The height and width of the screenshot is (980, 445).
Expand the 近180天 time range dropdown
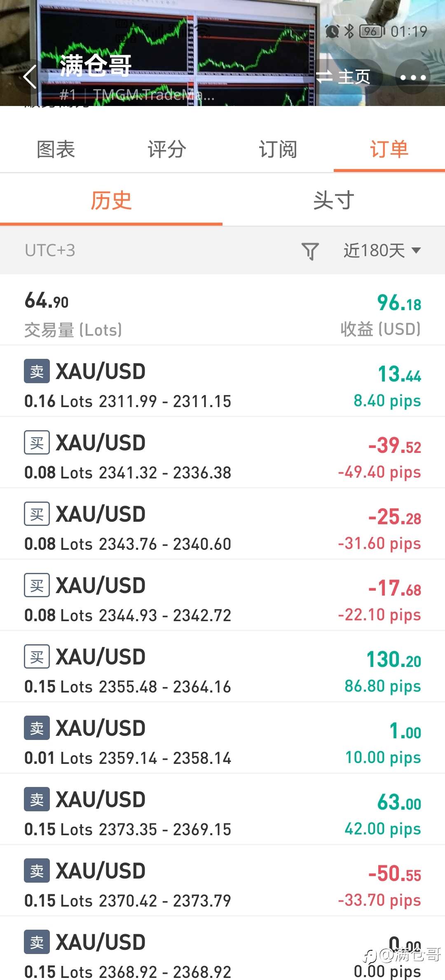382,251
